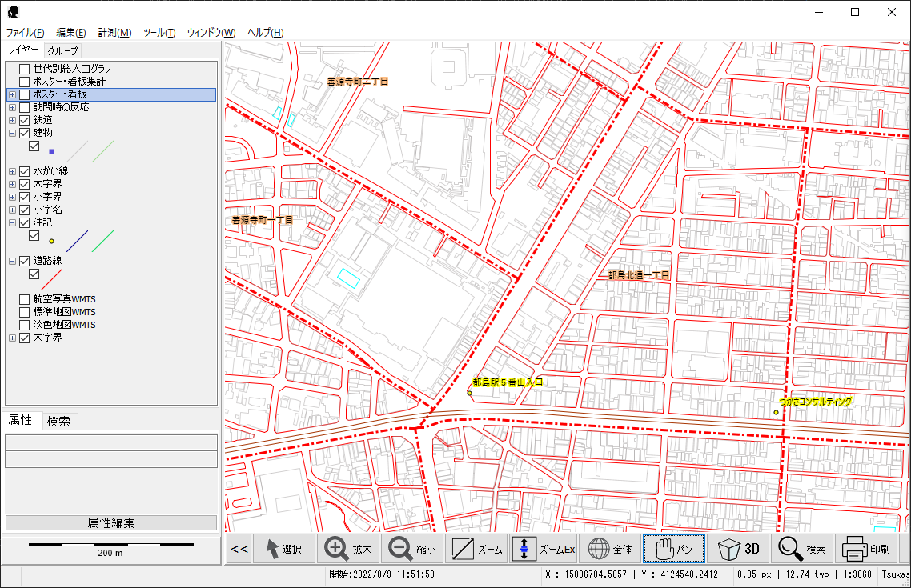911x588 pixels.
Task: Click the 属性編集 button
Action: point(111,522)
